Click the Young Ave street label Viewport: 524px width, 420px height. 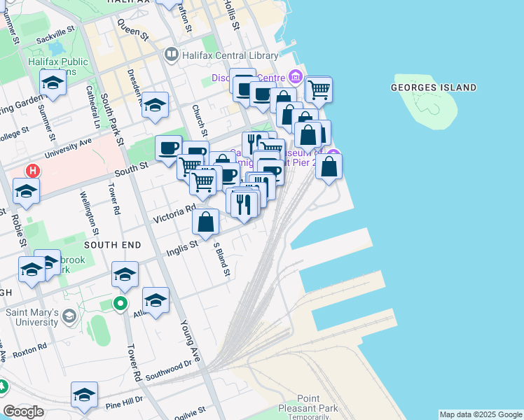[190, 341]
